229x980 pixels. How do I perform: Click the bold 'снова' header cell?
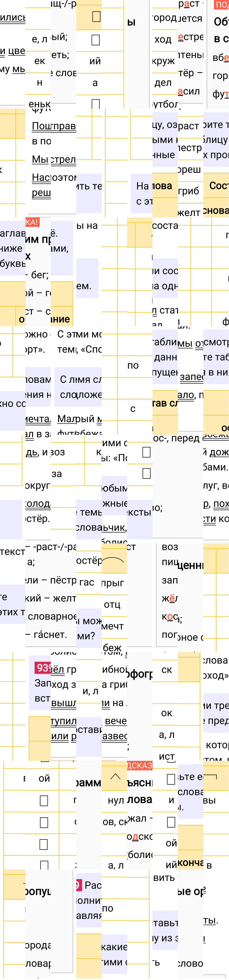pyautogui.click(x=216, y=210)
